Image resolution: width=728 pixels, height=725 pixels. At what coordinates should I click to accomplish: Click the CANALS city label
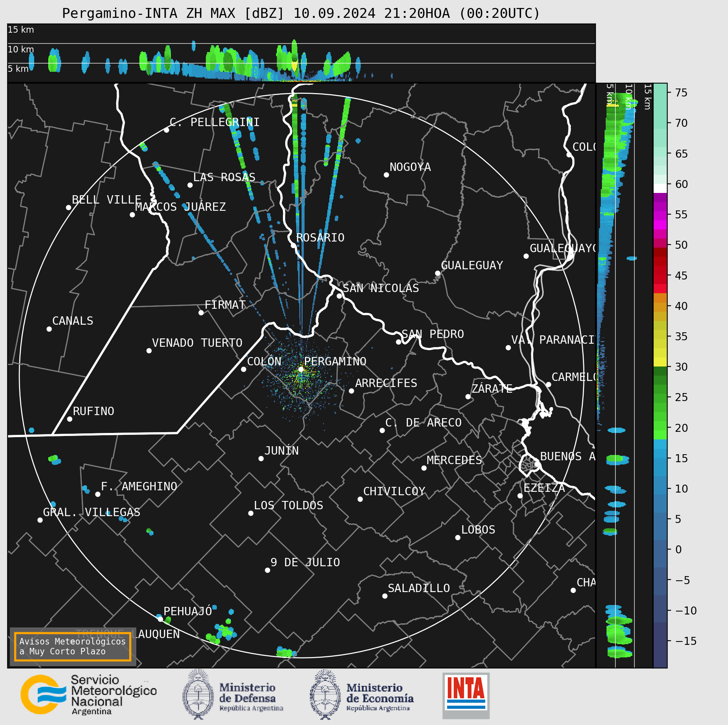point(73,321)
